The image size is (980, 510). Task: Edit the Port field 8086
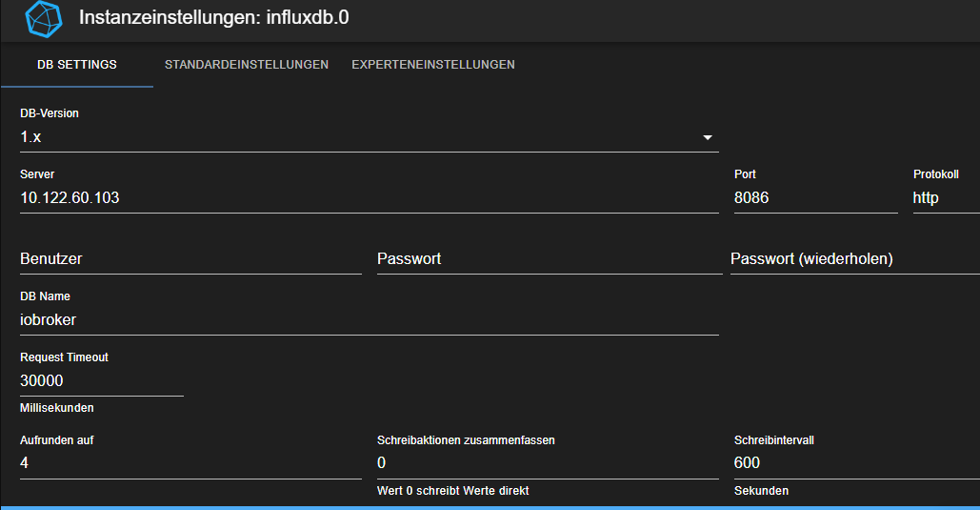pos(815,197)
